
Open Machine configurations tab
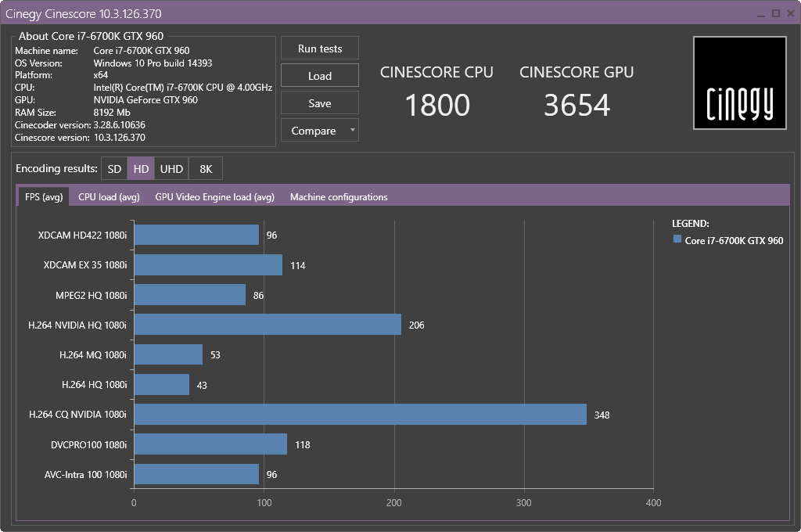(x=339, y=197)
